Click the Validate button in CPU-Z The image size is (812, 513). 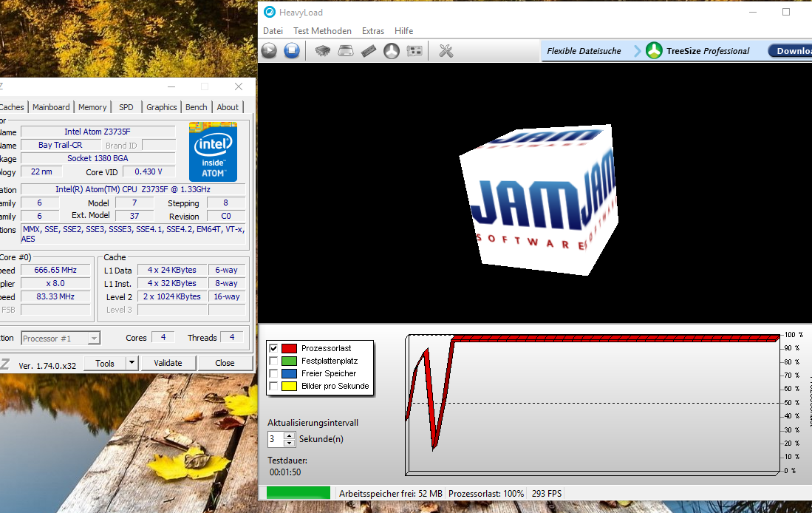[168, 363]
